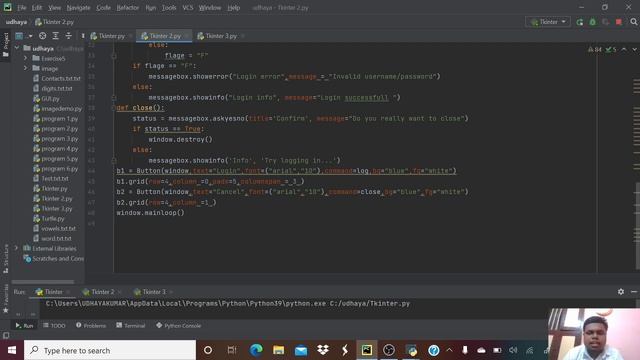The height and width of the screenshot is (360, 640).
Task: Go to next highlighted error arrow
Action: point(634,49)
